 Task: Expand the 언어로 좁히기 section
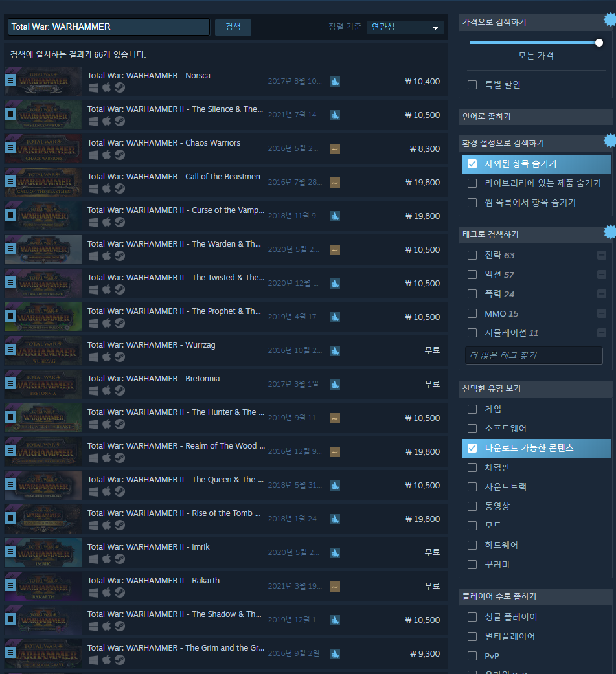coord(536,117)
